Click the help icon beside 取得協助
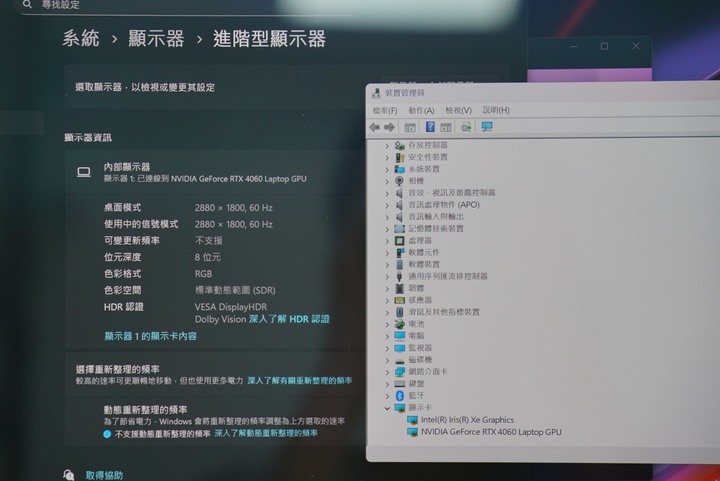Viewport: 720px width, 481px height. point(68,475)
